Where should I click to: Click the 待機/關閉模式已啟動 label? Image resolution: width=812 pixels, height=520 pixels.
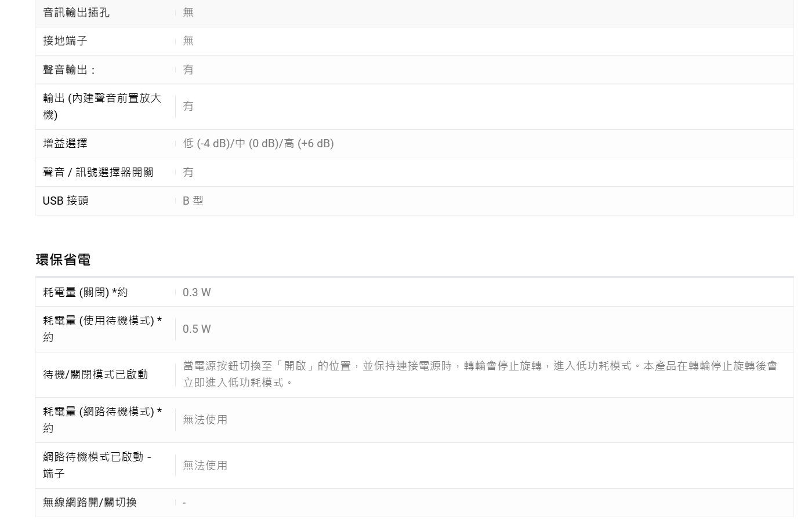(95, 374)
